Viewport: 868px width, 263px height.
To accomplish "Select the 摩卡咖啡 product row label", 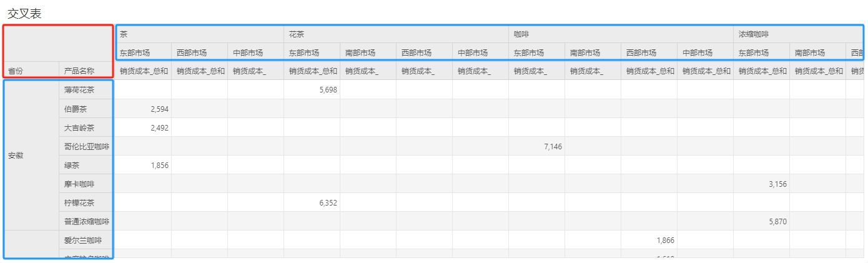I will (x=79, y=184).
